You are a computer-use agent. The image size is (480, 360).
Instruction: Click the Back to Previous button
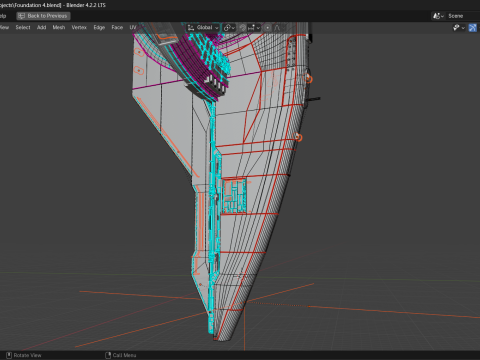43,16
